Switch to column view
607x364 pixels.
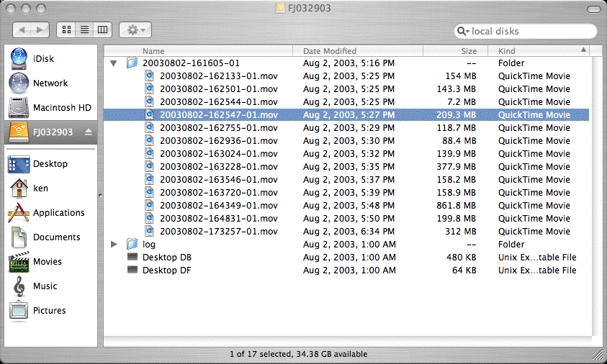click(x=102, y=30)
